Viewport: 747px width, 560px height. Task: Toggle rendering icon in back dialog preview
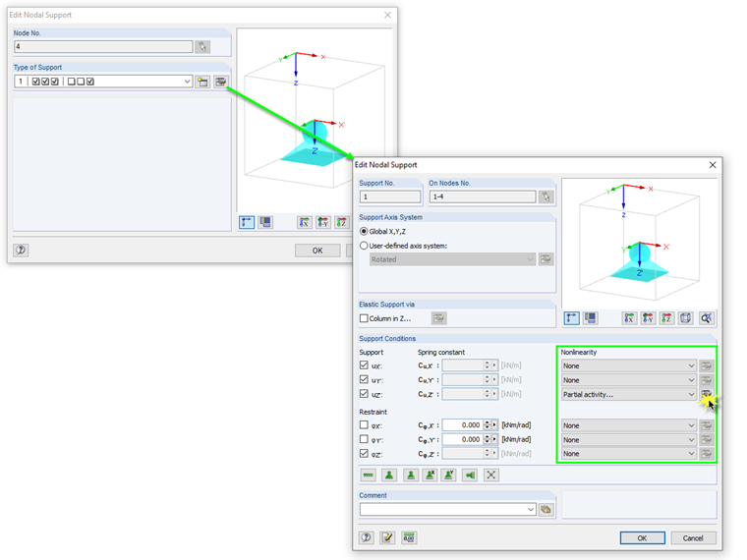tap(264, 222)
